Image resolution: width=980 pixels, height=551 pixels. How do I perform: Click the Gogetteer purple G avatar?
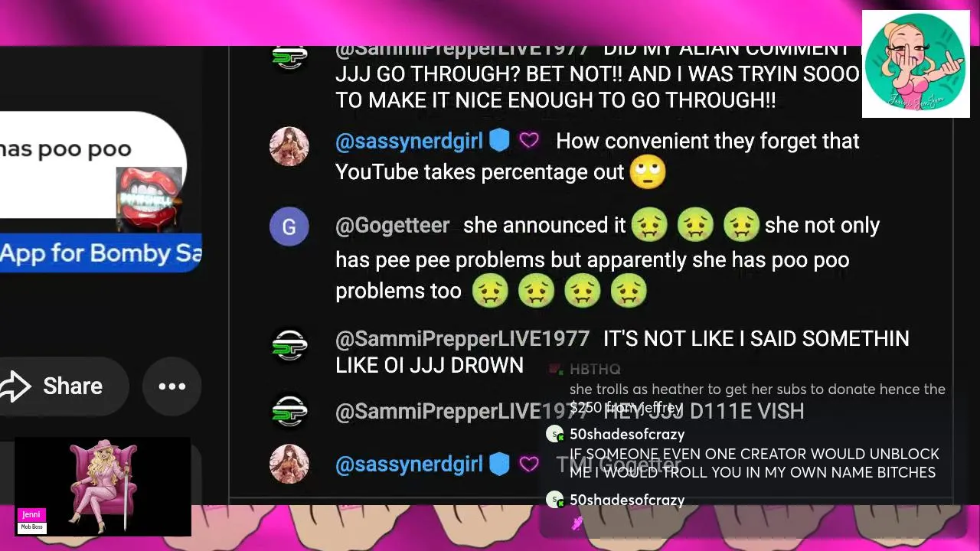[x=289, y=227]
